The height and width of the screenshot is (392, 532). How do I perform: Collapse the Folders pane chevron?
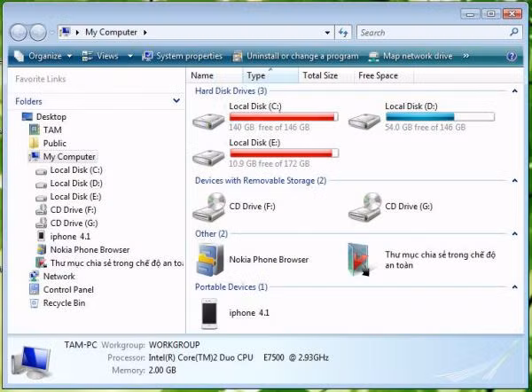tap(175, 101)
